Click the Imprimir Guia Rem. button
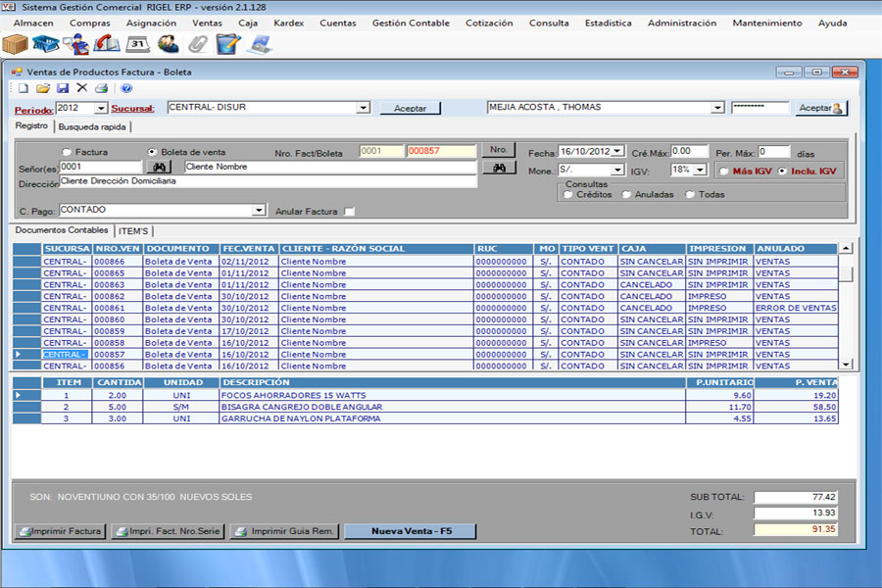 tap(283, 531)
